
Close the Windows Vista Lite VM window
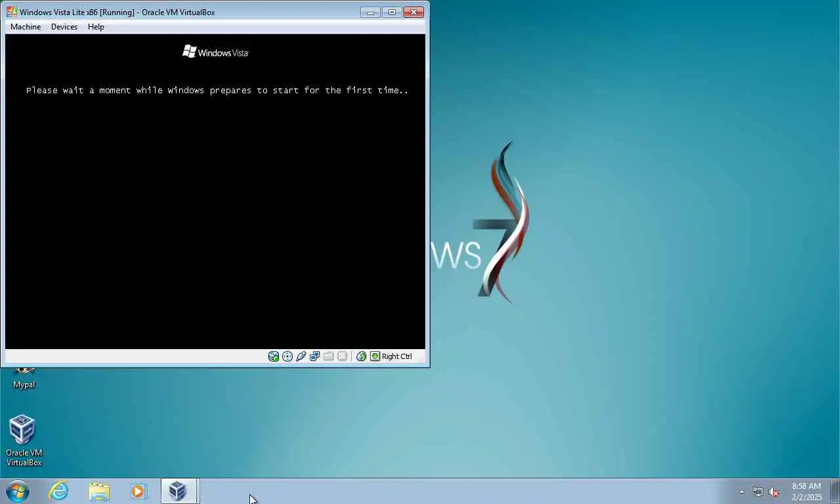[x=413, y=12]
